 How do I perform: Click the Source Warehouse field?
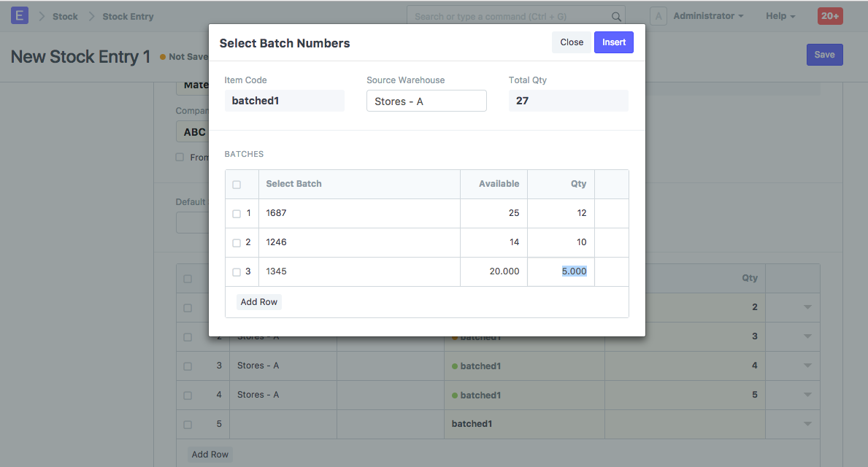426,101
